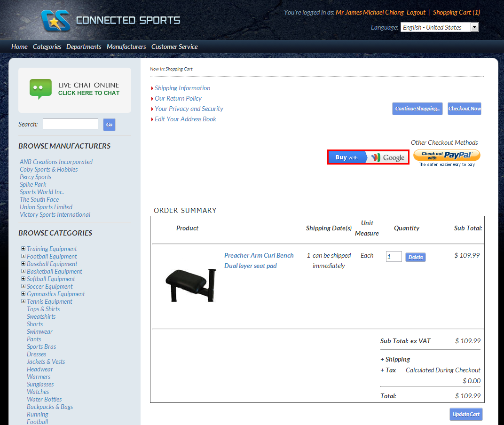Open Percy Sports manufacturer
The height and width of the screenshot is (425, 504).
(35, 177)
